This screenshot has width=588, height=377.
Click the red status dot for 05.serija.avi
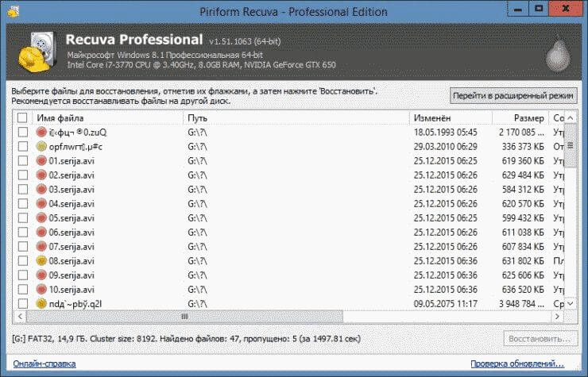pos(41,217)
